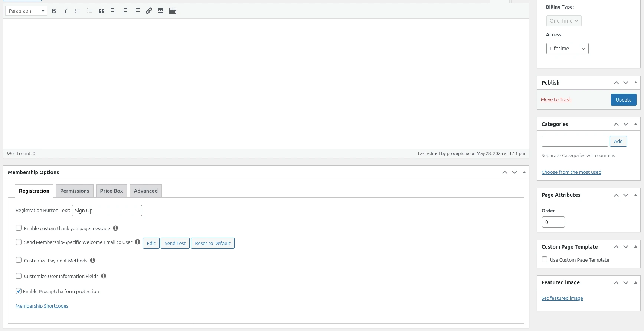Click Set featured image link

tap(562, 298)
